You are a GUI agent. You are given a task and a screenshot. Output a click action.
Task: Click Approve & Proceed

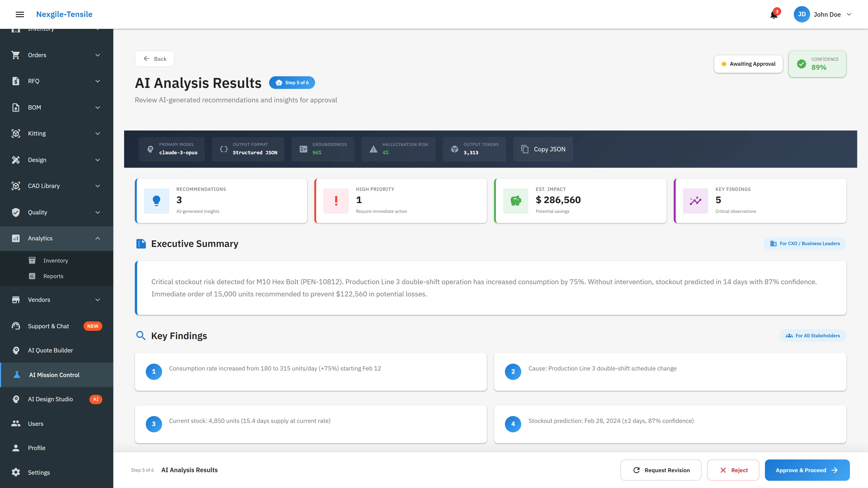tap(807, 470)
